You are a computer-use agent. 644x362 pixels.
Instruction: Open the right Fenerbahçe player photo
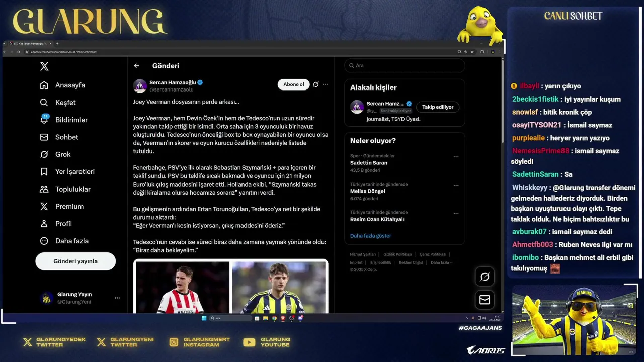[x=279, y=287]
